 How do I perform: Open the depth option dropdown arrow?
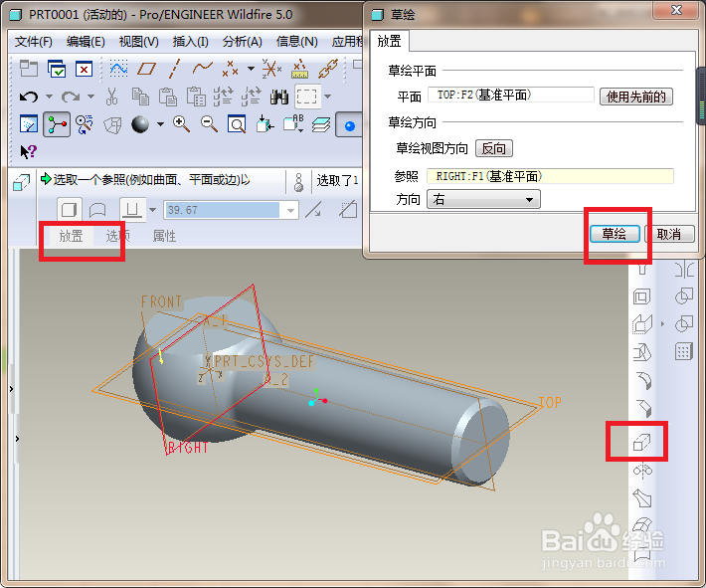[153, 210]
